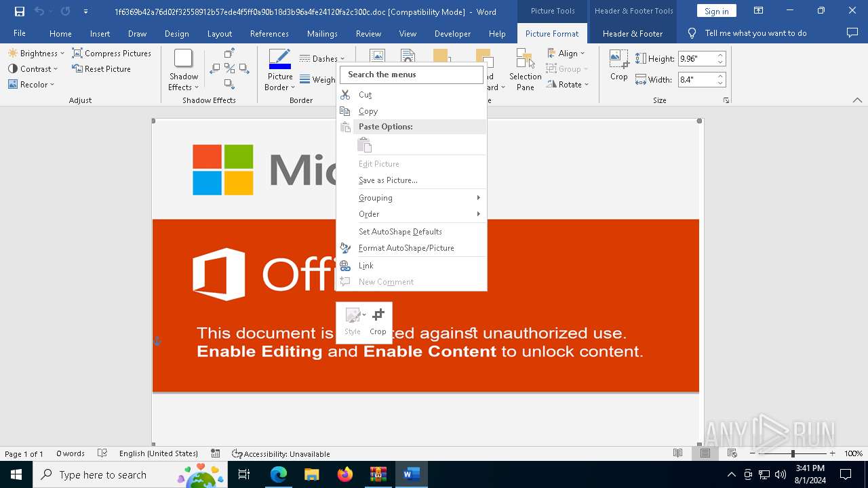
Task: Switch to Web Layout view
Action: click(x=732, y=453)
